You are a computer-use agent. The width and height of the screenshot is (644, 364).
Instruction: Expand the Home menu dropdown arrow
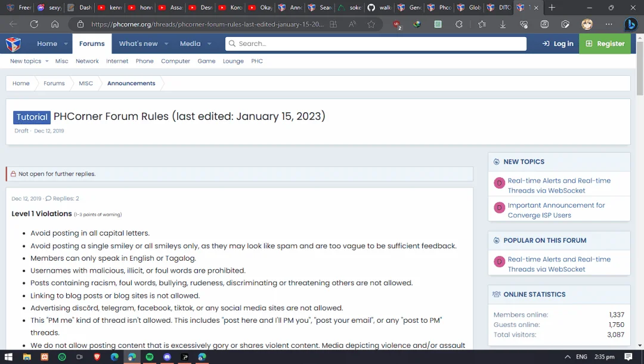[66, 44]
